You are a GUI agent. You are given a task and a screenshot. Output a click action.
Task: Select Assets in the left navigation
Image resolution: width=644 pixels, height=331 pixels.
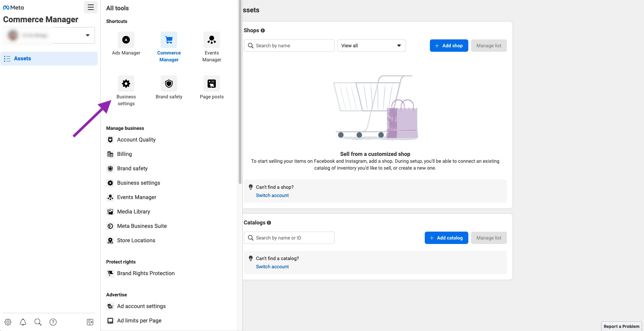point(49,59)
